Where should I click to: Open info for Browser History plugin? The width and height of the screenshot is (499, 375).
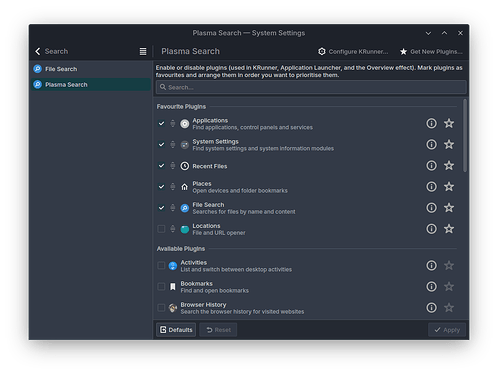coord(431,308)
